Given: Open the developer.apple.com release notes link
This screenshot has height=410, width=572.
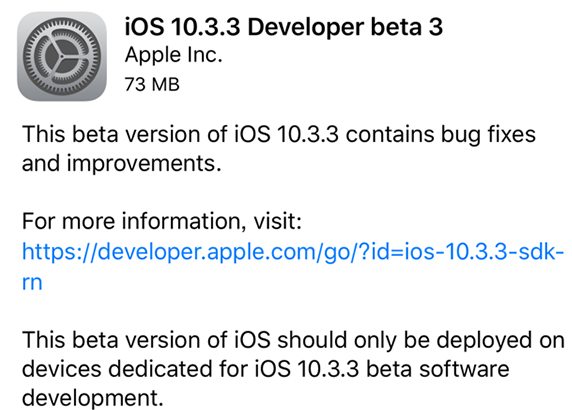Looking at the screenshot, I should tap(293, 252).
